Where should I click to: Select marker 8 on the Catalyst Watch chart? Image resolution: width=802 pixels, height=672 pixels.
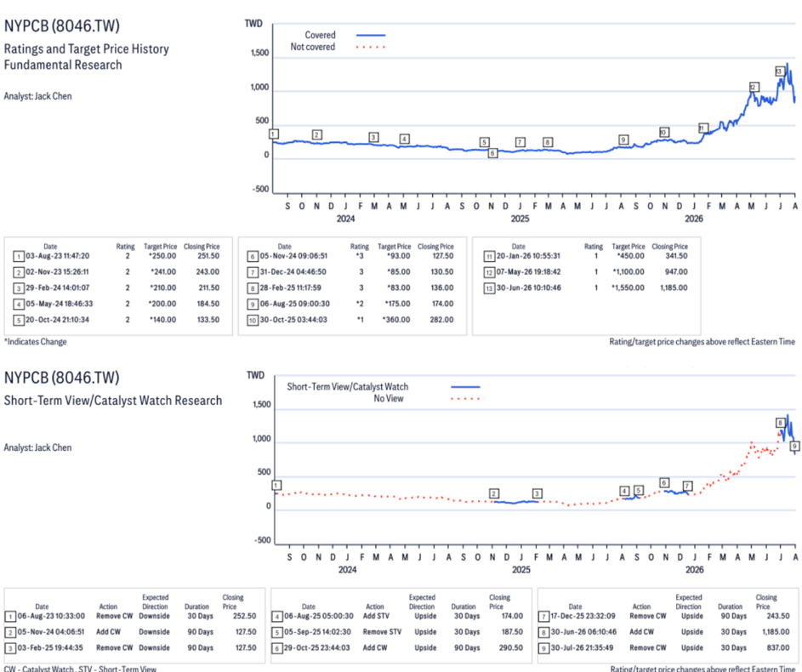(780, 423)
